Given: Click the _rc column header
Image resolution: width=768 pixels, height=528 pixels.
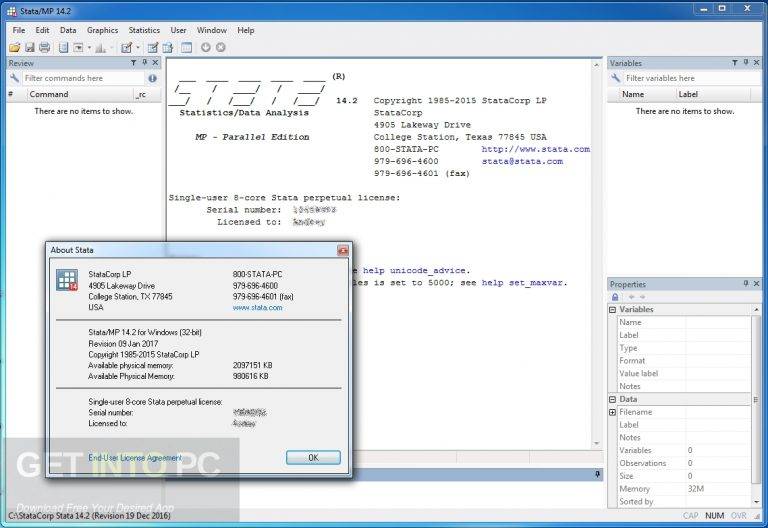Looking at the screenshot, I should point(147,94).
